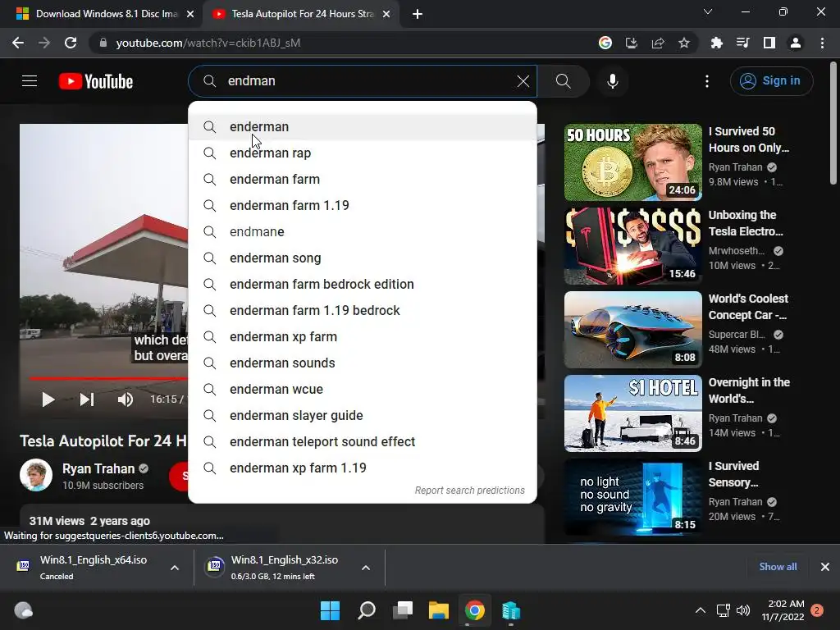The image size is (840, 630).
Task: Start voice search with the microphone
Action: 612,81
